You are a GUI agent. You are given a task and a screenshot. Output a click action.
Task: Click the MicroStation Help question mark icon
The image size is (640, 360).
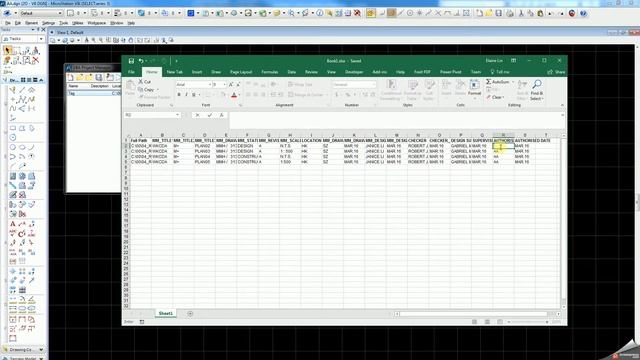(583, 13)
